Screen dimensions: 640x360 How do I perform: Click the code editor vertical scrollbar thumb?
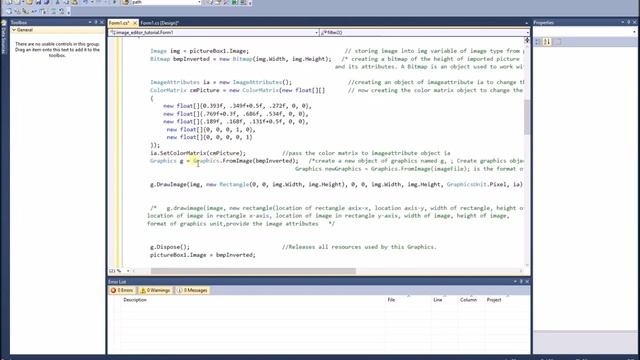point(527,117)
